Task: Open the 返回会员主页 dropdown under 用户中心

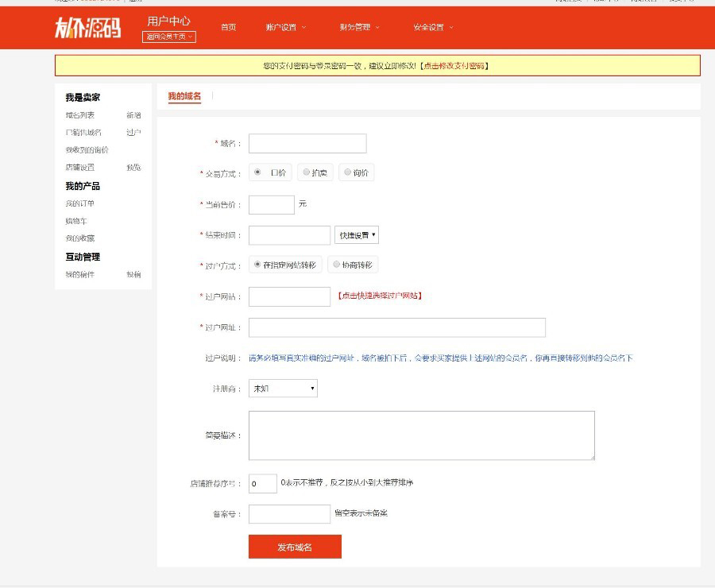Action: (x=169, y=37)
